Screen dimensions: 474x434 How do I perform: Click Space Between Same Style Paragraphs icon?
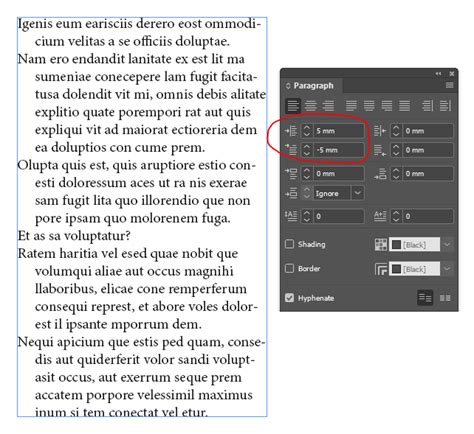(291, 193)
